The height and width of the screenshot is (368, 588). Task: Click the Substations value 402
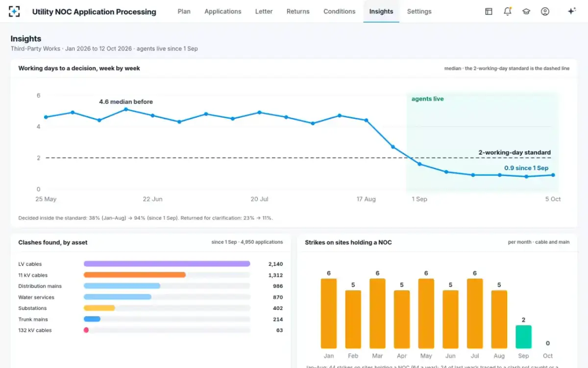[278, 308]
